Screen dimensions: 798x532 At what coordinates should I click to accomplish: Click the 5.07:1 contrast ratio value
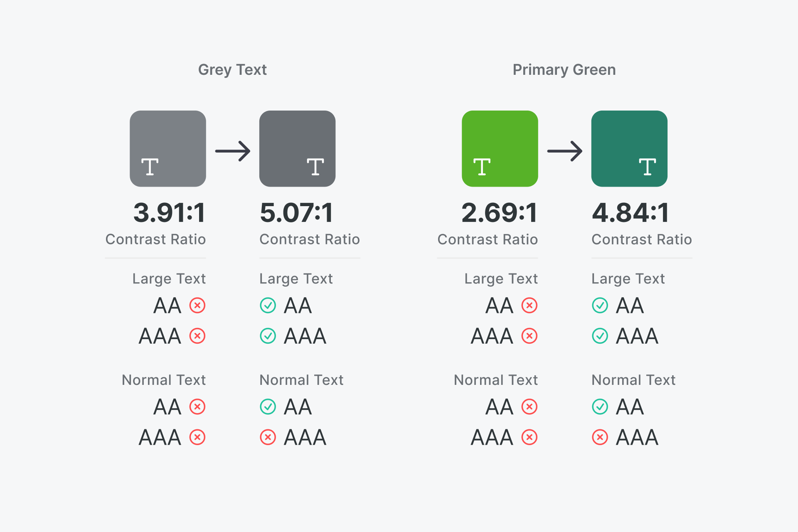(297, 212)
